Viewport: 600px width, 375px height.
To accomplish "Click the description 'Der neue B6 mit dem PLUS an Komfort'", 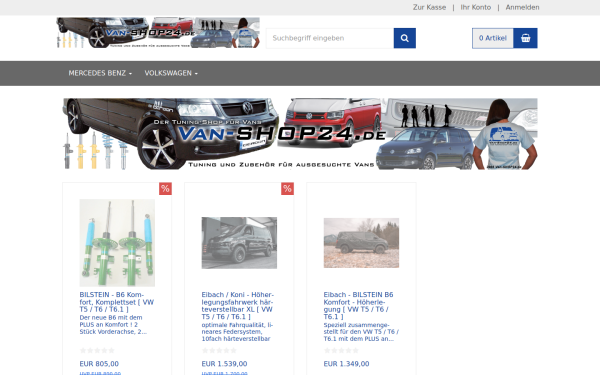I will tap(113, 324).
